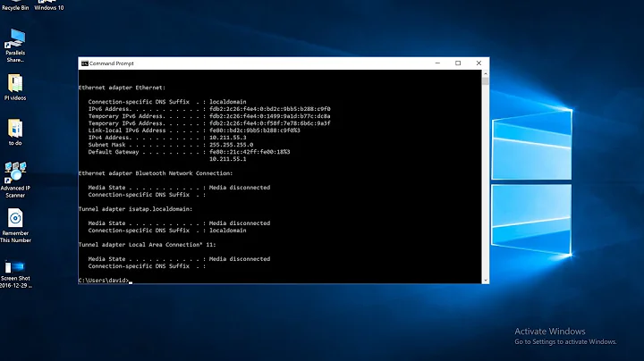Click the C:\Users\david> prompt line
644x361 pixels.
[104, 281]
